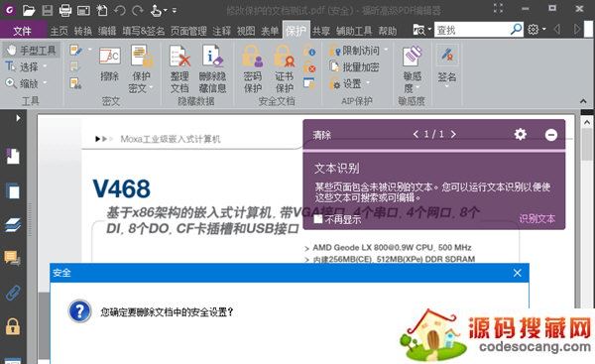Close the 安全 dialog with X

[x=518, y=273]
